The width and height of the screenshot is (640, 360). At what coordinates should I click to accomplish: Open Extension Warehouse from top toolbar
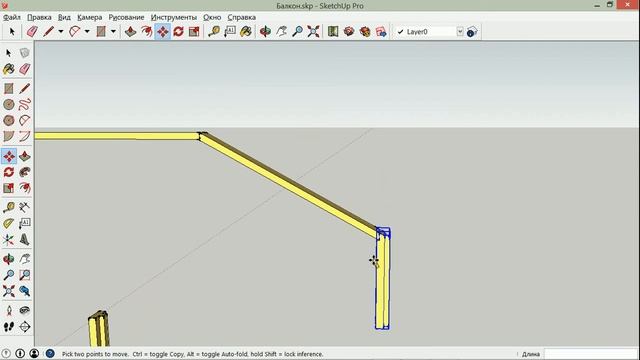365,31
